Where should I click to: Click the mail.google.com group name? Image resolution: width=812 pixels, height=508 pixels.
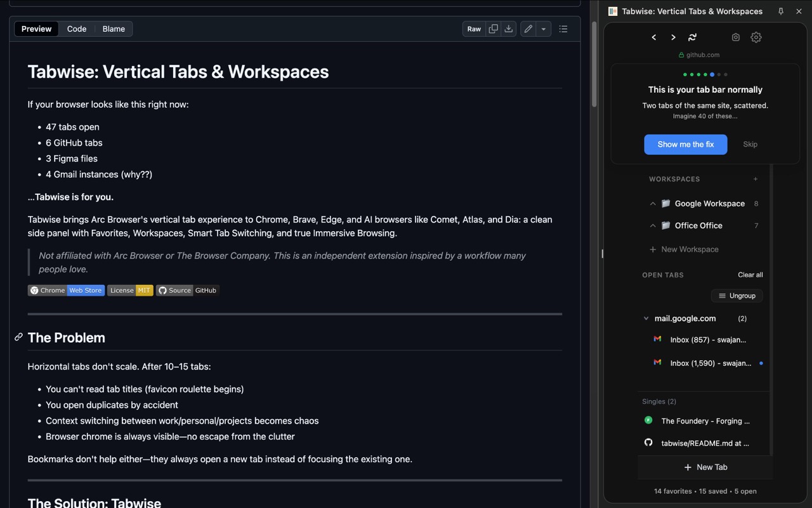pos(685,319)
